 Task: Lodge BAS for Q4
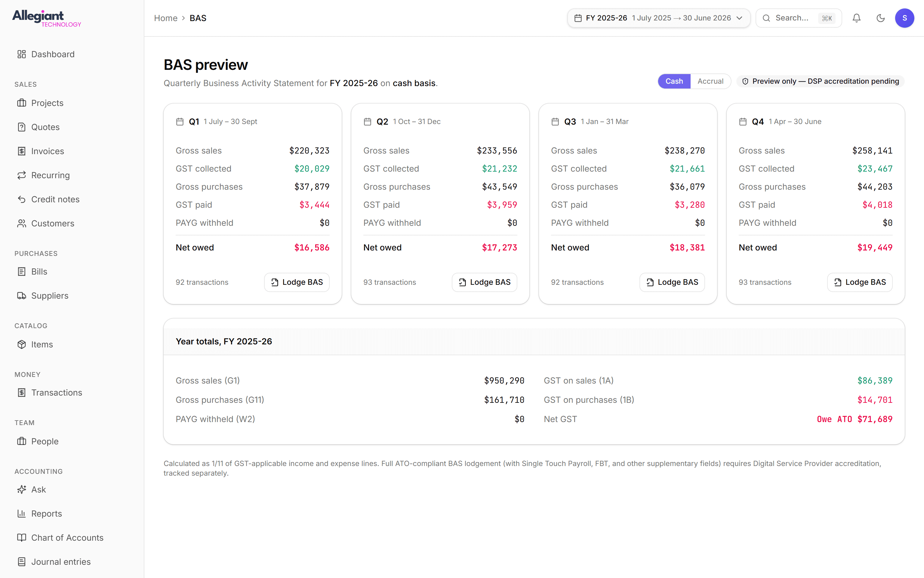pos(860,282)
